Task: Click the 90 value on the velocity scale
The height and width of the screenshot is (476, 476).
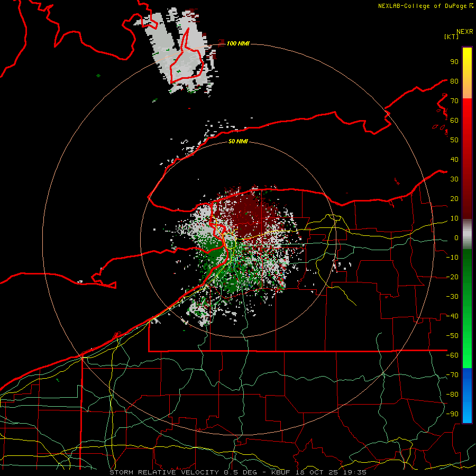Action: (454, 62)
